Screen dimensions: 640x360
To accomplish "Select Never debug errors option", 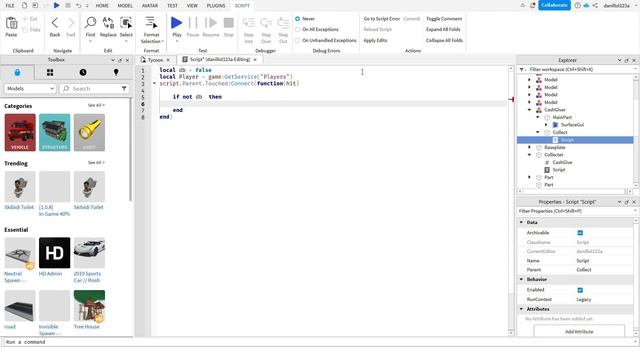I will pos(298,19).
